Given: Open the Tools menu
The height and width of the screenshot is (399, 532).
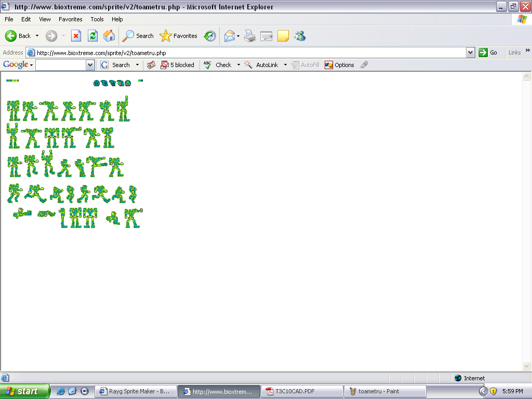Looking at the screenshot, I should point(97,19).
